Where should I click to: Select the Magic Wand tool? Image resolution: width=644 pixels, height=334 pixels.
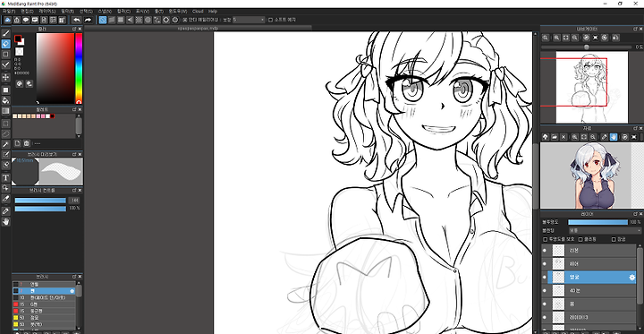(x=5, y=144)
